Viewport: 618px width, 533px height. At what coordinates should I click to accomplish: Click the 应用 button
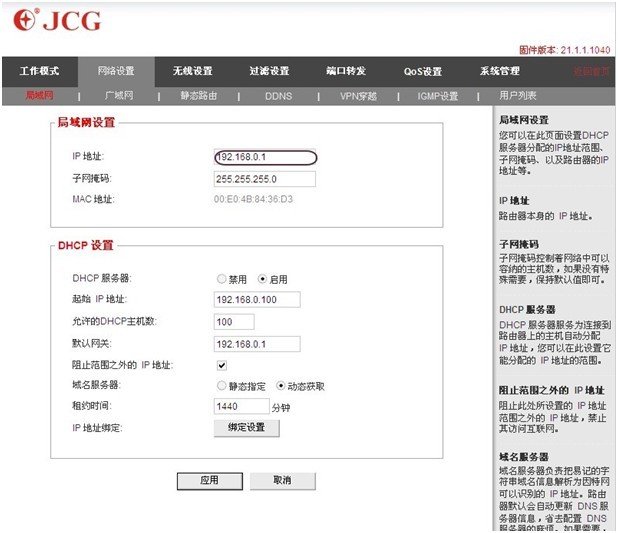click(x=210, y=481)
